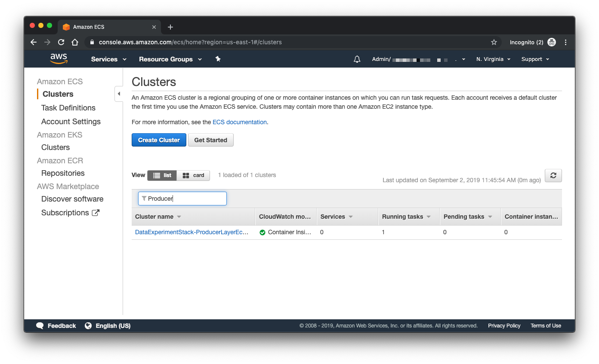
Task: Open the Privacy Policy link
Action: (x=504, y=326)
